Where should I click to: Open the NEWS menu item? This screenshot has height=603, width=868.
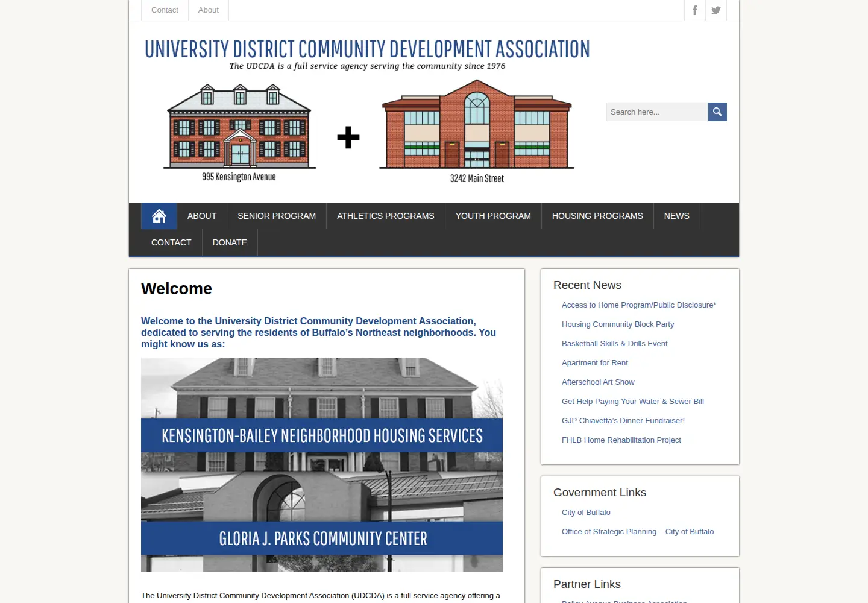pyautogui.click(x=677, y=216)
